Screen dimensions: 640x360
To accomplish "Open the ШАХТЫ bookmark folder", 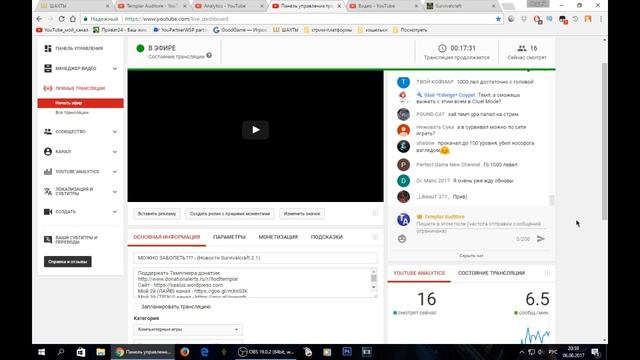I will point(286,30).
